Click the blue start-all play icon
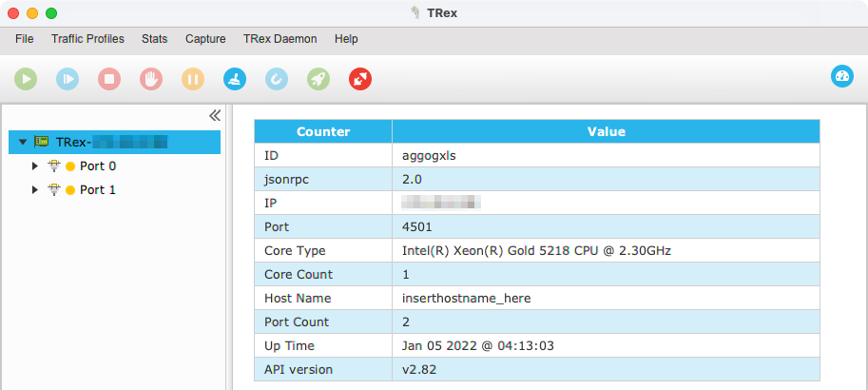 pos(68,79)
